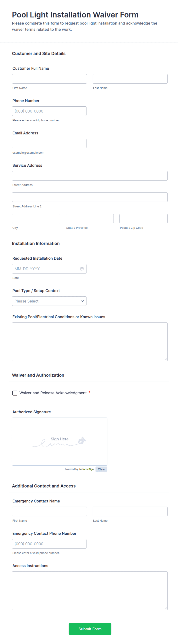Screen dimensions: 178x644
Task: Select Street Address Line 2 field
Action: pos(90,197)
